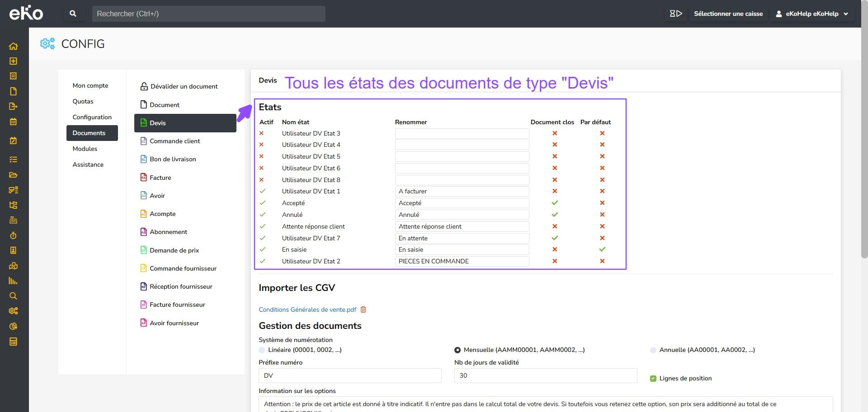Open the Sélectionner une caisse selector
Screen dimensions: 868x412
[x=728, y=14]
